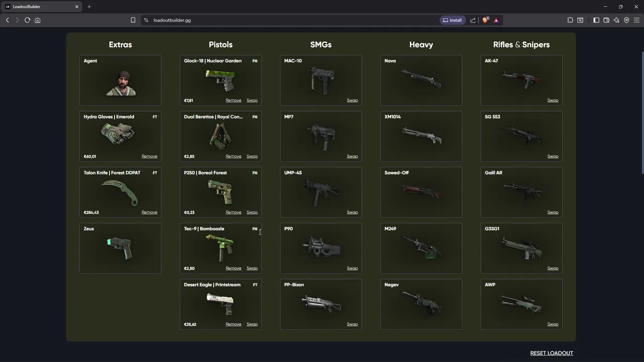The height and width of the screenshot is (362, 644).
Task: Open the extensions puzzle icon
Action: point(570,20)
